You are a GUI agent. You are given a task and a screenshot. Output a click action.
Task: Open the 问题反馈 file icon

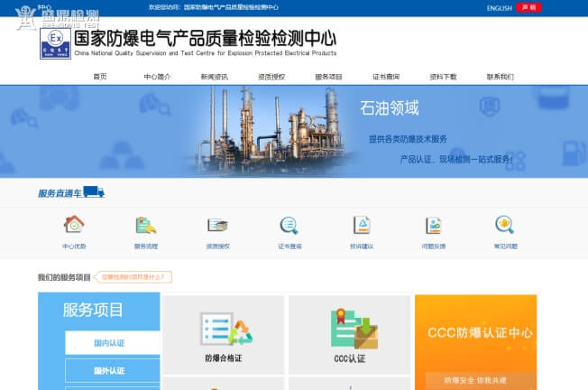point(434,225)
